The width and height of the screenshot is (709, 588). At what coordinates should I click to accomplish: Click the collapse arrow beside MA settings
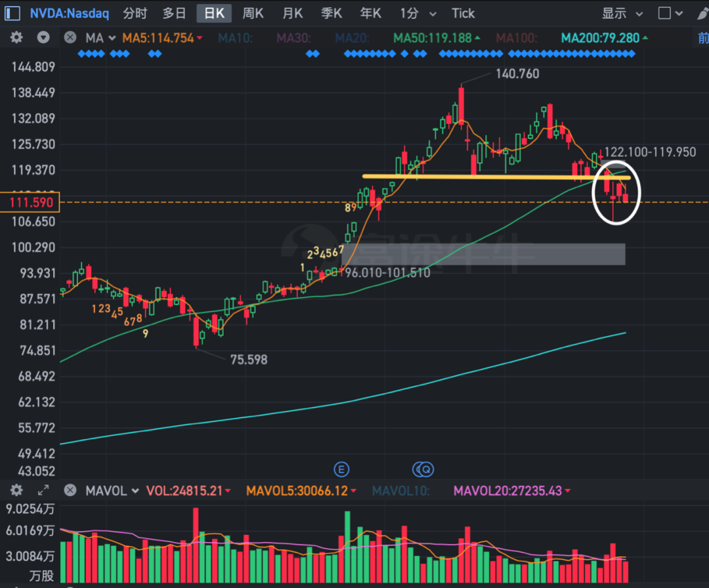[43, 38]
